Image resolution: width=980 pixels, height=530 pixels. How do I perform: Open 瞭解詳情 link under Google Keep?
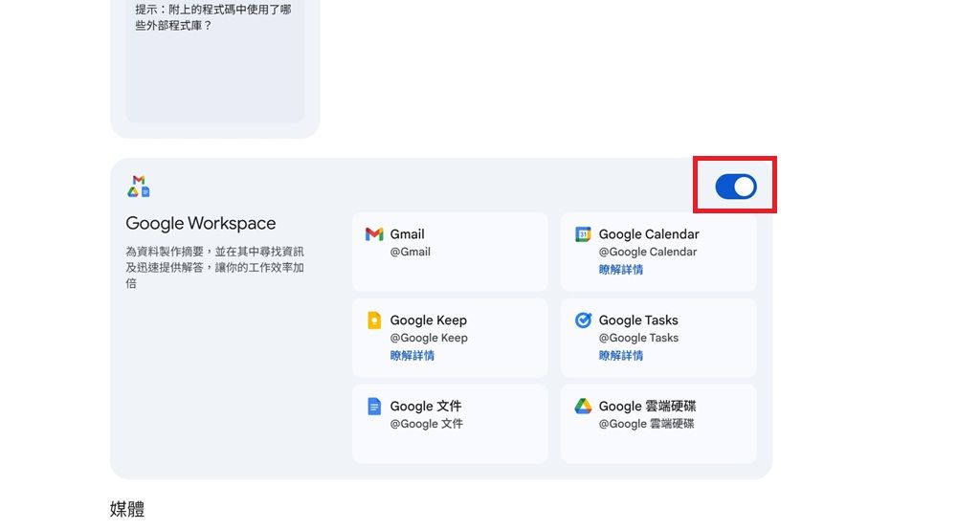coord(412,356)
